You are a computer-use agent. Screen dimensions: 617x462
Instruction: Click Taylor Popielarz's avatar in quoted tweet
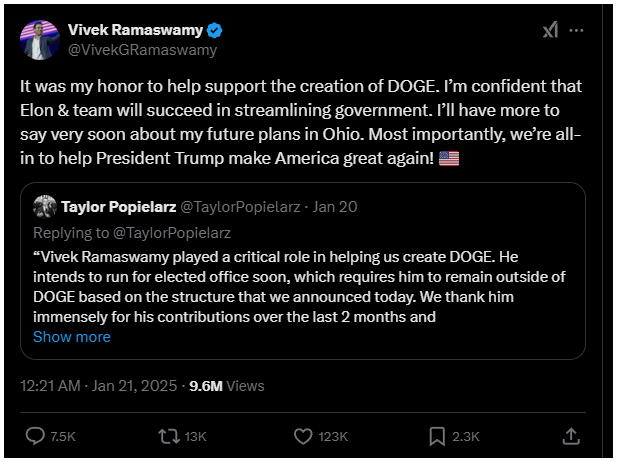coord(45,206)
